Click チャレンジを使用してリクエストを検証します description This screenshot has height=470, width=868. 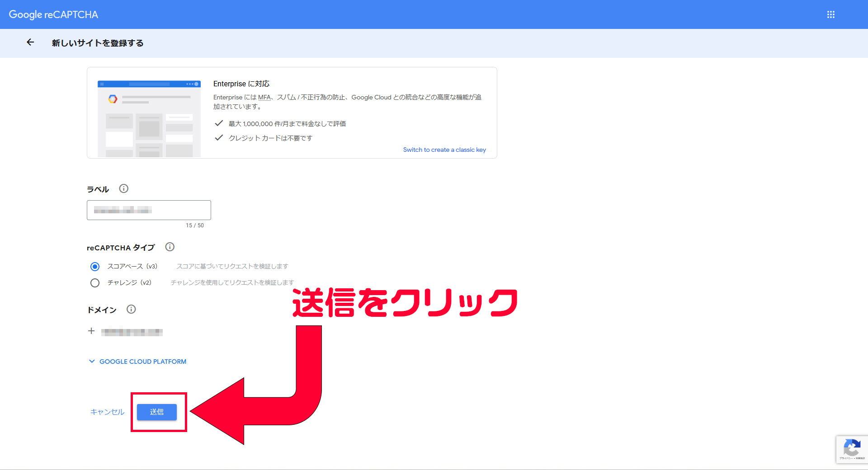232,282
